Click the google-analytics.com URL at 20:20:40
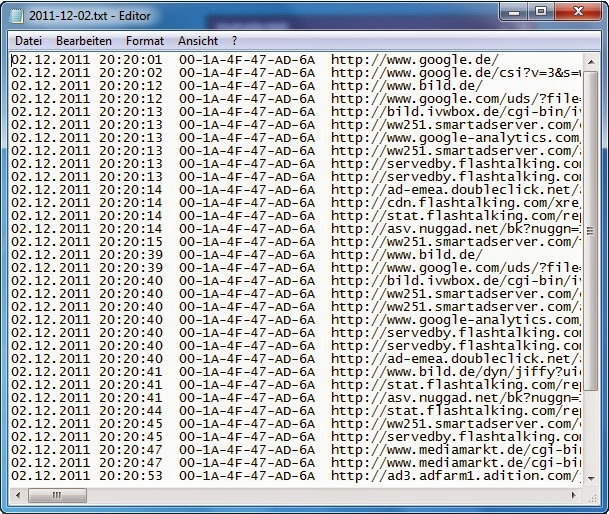The image size is (609, 514). click(456, 321)
